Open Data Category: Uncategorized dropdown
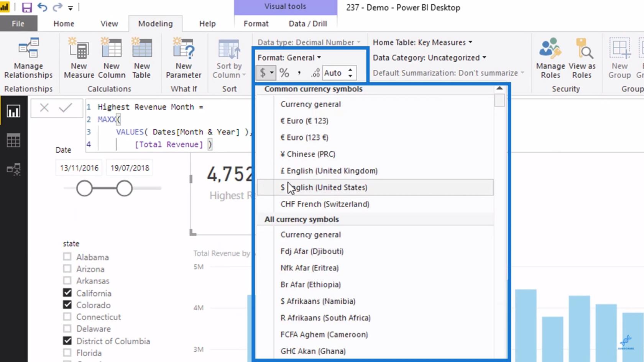This screenshot has width=644, height=362. pyautogui.click(x=429, y=57)
